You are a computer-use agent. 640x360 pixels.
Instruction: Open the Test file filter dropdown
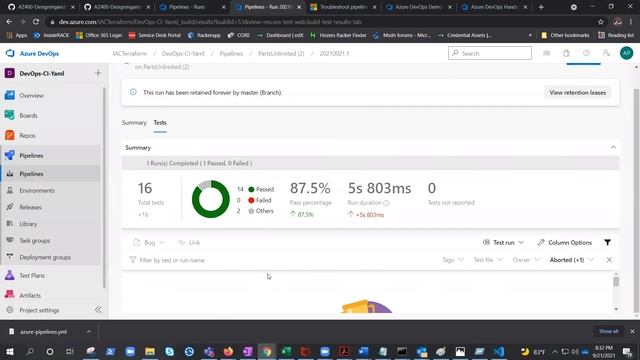tap(488, 260)
